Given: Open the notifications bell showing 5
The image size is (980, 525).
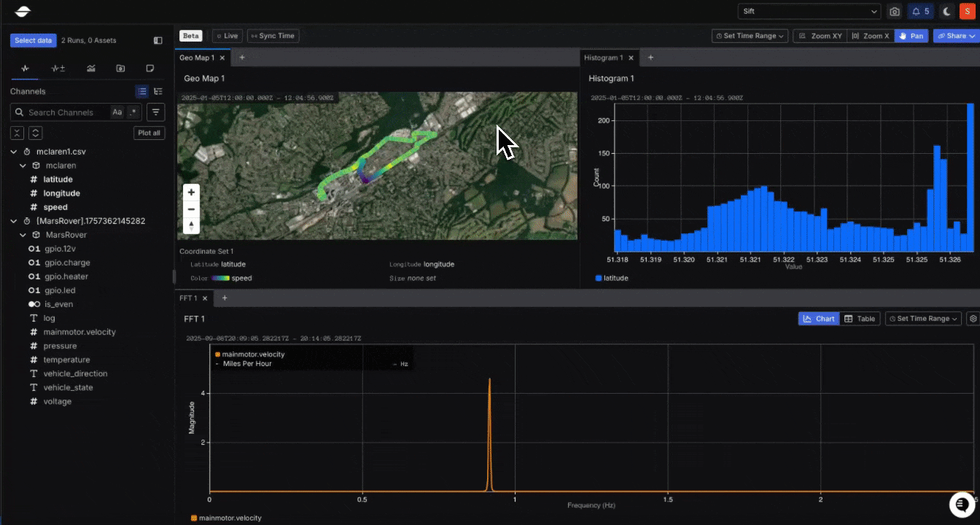Looking at the screenshot, I should click(919, 12).
